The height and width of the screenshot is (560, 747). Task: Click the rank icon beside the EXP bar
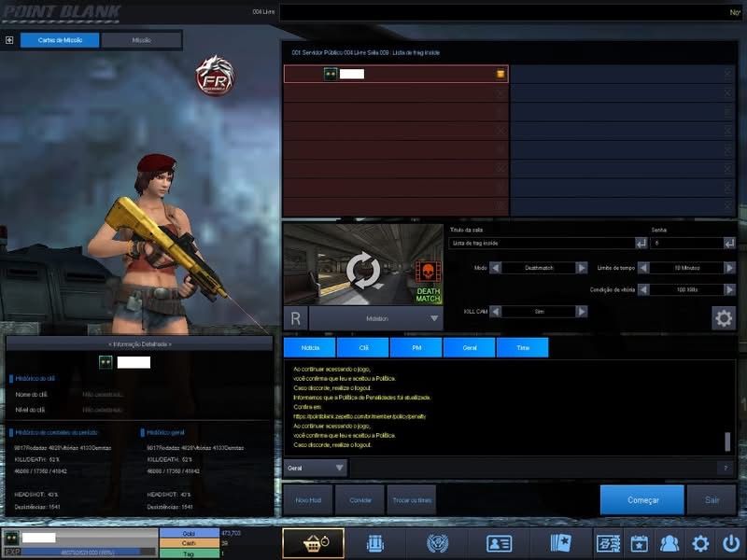coord(11,538)
